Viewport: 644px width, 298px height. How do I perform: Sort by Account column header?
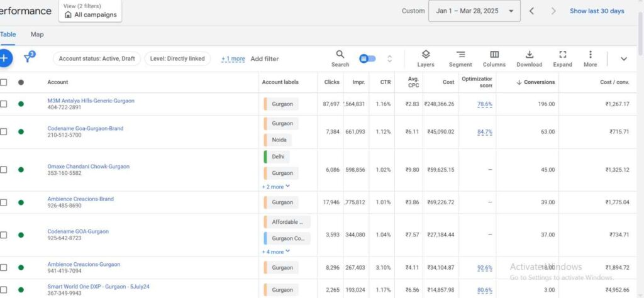tap(57, 82)
